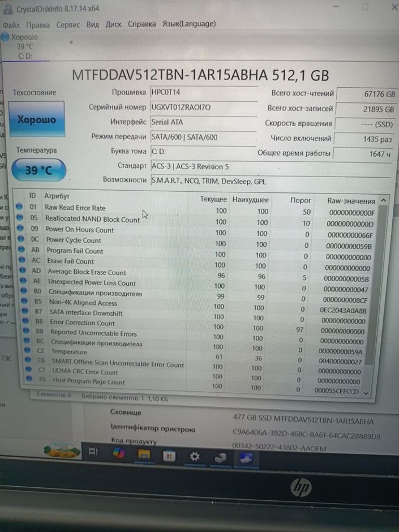Image resolution: width=399 pixels, height=532 pixels.
Task: Click the Raw-значения column header
Action: click(x=351, y=201)
